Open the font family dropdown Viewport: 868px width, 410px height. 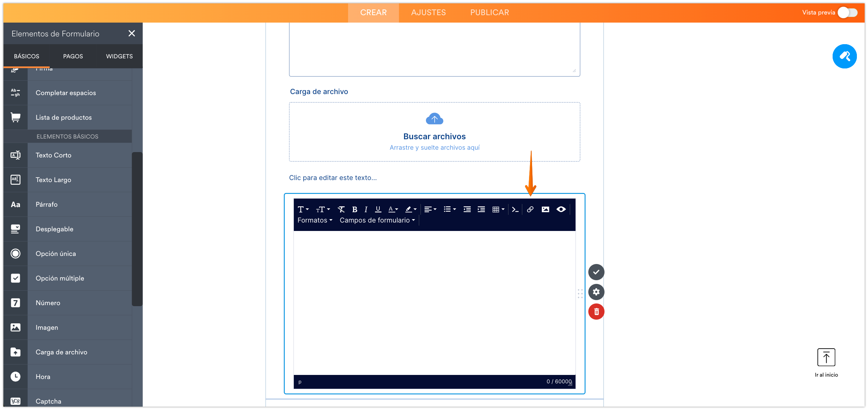tap(303, 209)
